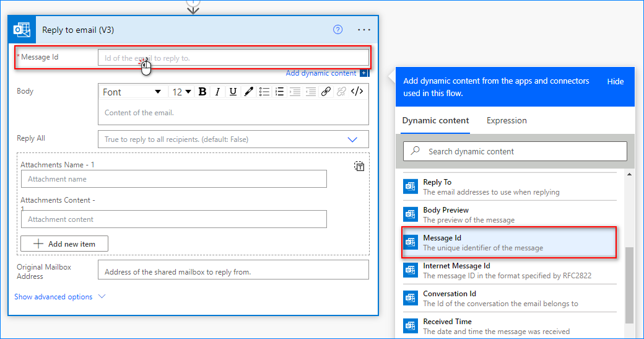Open the font size 12 dropdown
The image size is (644, 339).
point(181,92)
